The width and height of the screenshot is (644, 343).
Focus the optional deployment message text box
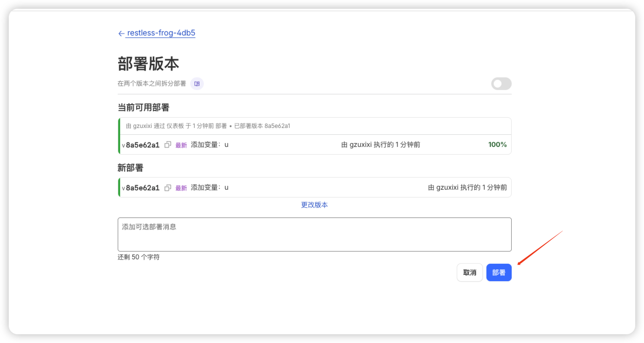click(x=314, y=235)
